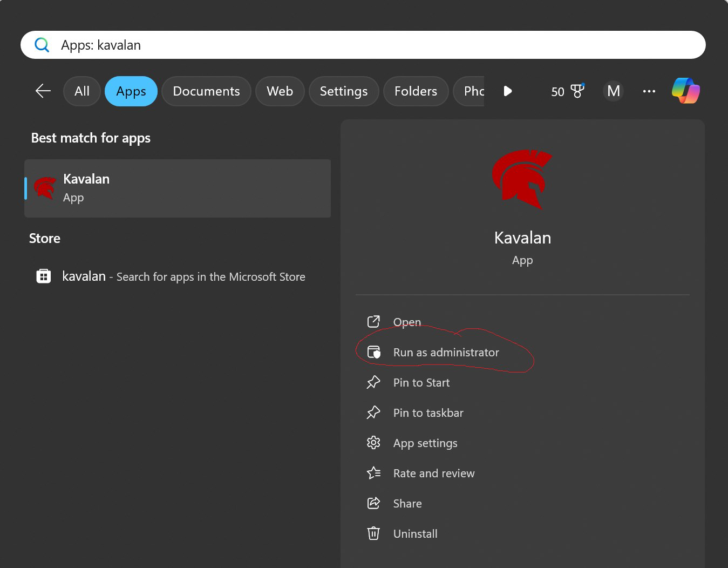Screen dimensions: 728x568
Task: Click in the search box with Apps: kavalan
Action: (x=363, y=45)
